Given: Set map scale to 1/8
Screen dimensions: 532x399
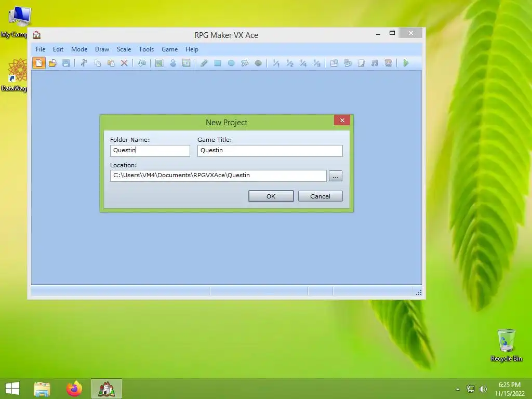Looking at the screenshot, I should click(316, 63).
